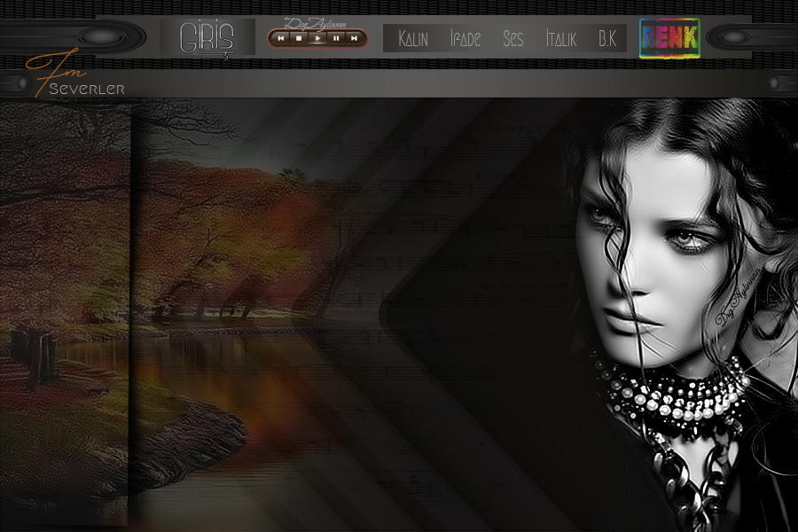
Task: Pause the music player
Action: click(336, 38)
